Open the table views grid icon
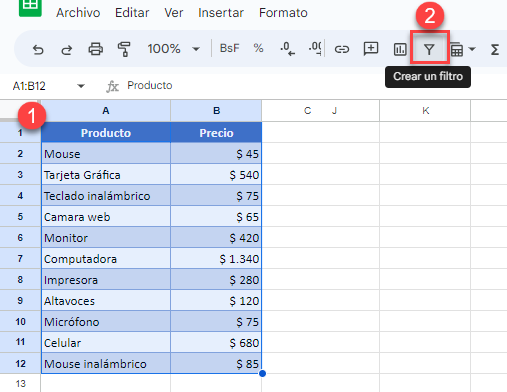This screenshot has height=392, width=507. click(x=456, y=50)
